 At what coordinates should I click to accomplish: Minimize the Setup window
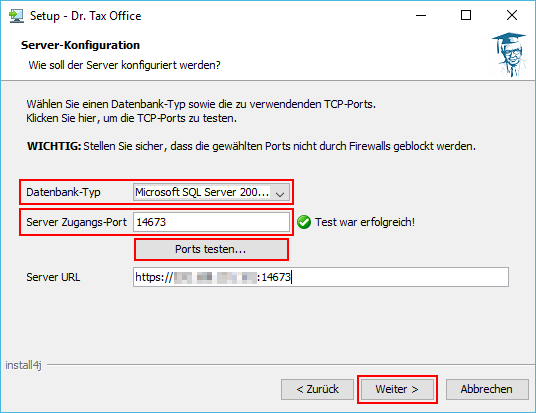coord(421,15)
